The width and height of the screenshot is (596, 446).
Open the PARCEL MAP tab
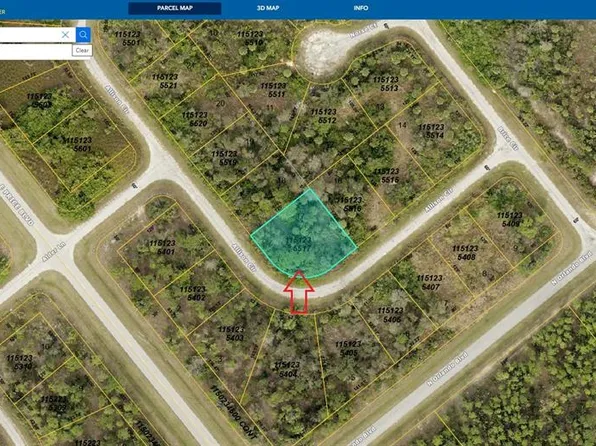click(x=175, y=8)
